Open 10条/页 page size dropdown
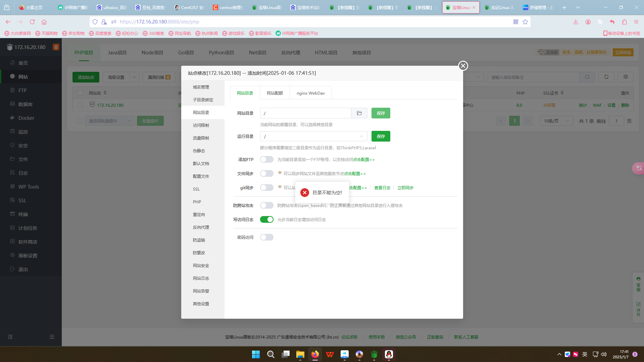 (556, 121)
